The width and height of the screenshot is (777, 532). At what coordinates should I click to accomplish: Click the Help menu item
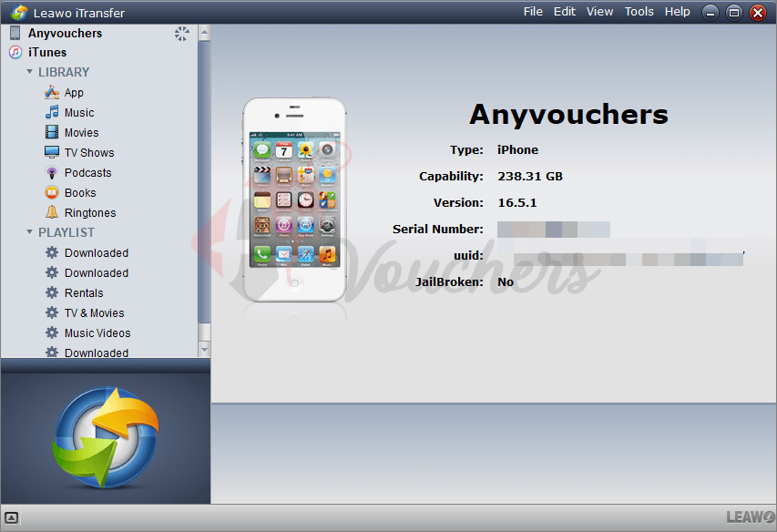[x=677, y=12]
